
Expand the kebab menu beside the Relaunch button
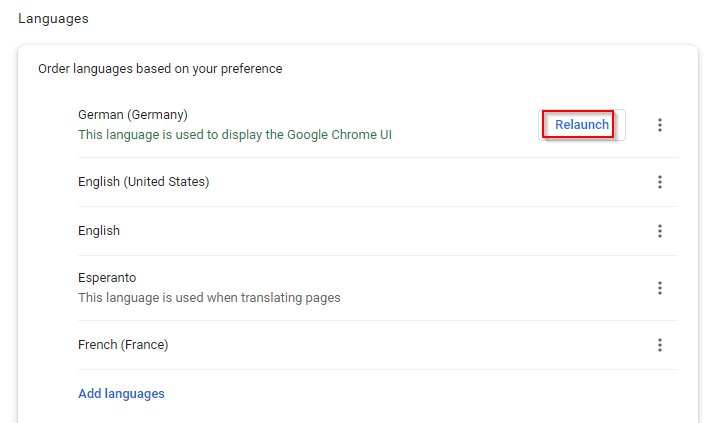660,125
